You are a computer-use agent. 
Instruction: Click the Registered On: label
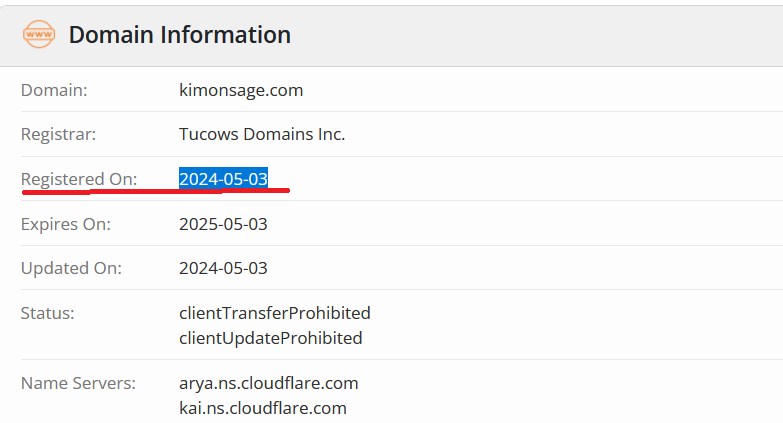[79, 179]
